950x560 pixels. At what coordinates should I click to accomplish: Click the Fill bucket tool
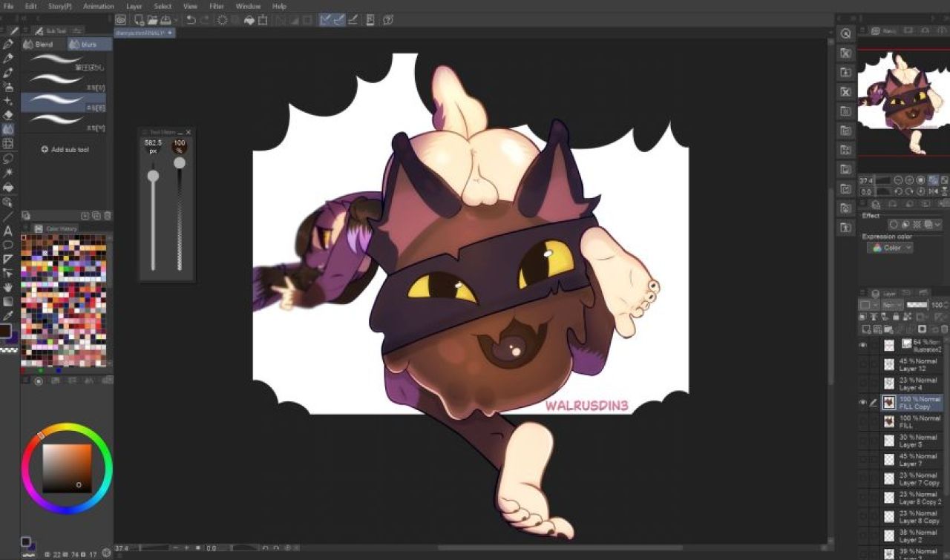click(x=8, y=187)
